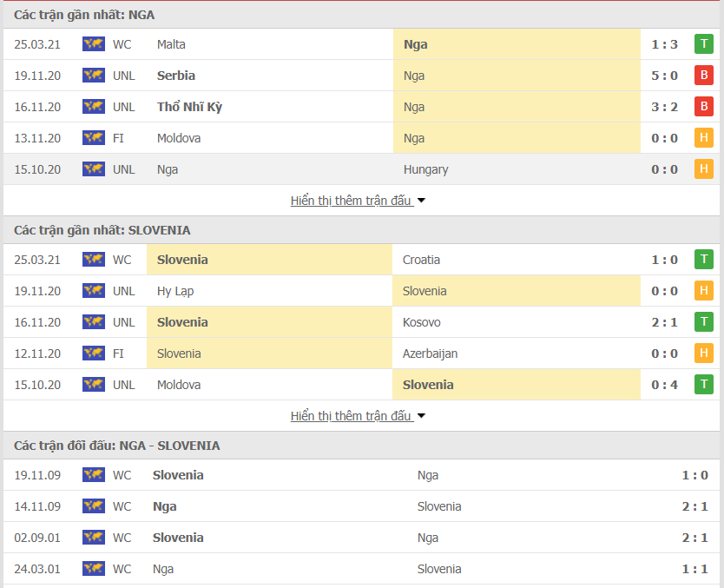Click the red B badge on Thổ Nhĩ Kỳ row
724x588 pixels.
pyautogui.click(x=703, y=107)
